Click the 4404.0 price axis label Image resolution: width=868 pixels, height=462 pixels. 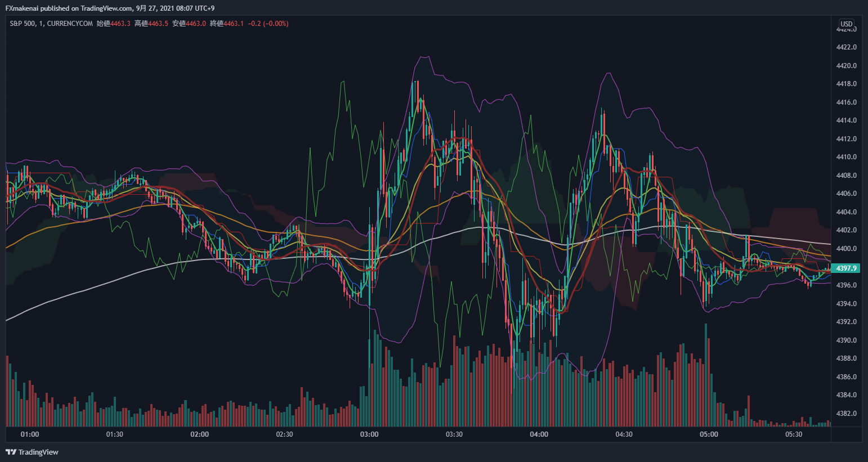(x=846, y=212)
